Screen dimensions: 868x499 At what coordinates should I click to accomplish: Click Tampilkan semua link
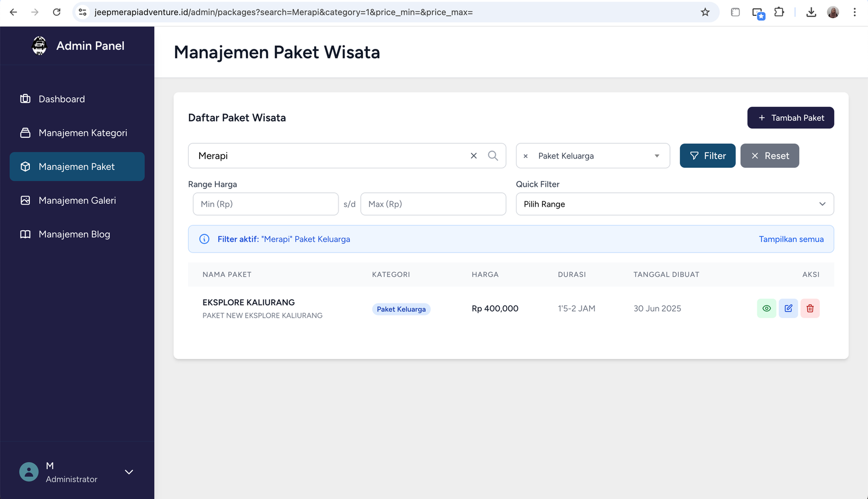791,239
